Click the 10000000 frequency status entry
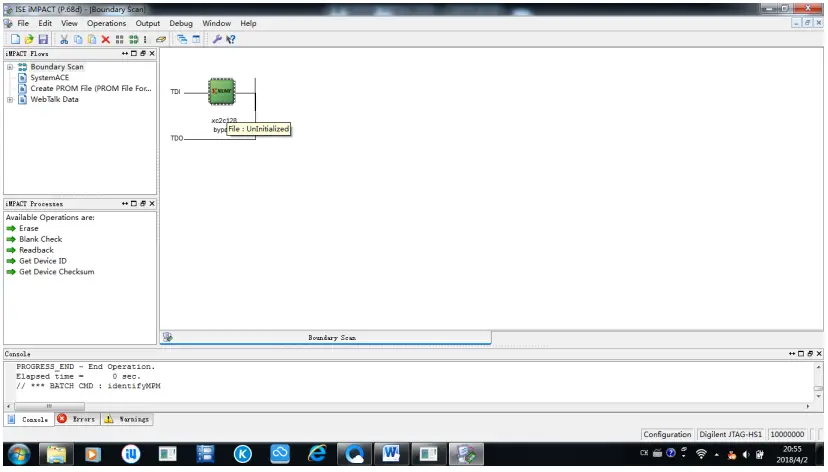 coord(787,434)
